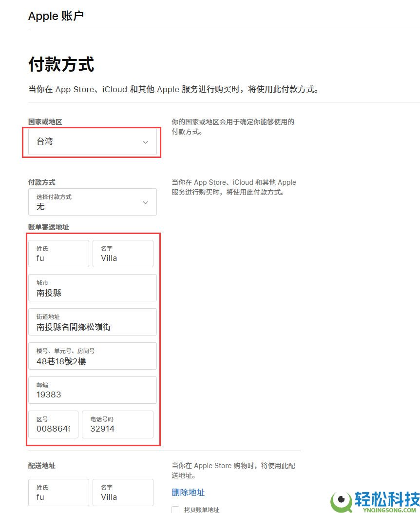Select the 邮编 field showing 19383
Viewport: 420px width, 513px height.
[x=92, y=390]
